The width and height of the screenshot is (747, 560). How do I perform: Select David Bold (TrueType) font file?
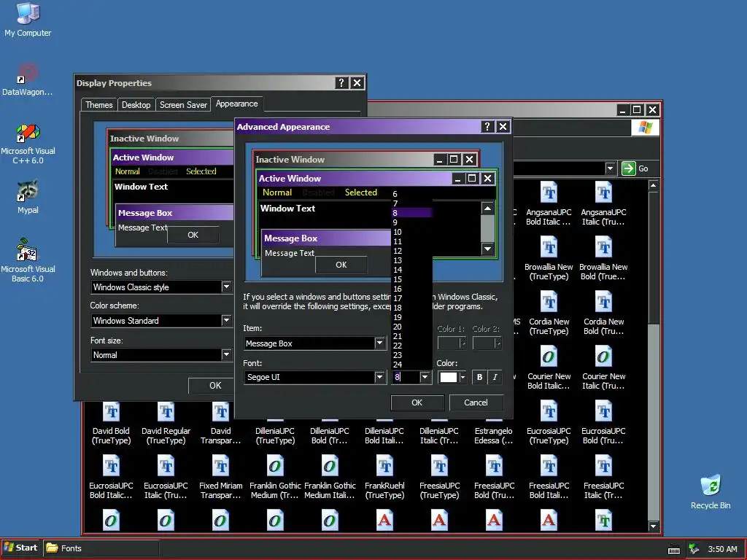pyautogui.click(x=111, y=424)
